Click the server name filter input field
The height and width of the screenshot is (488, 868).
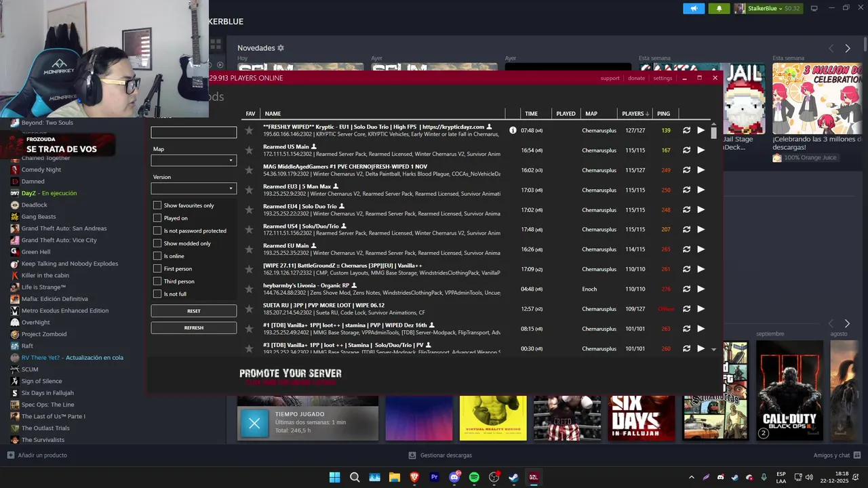[193, 133]
